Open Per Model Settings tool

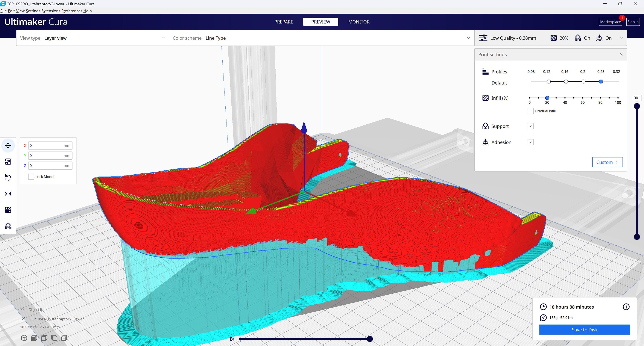[8, 210]
